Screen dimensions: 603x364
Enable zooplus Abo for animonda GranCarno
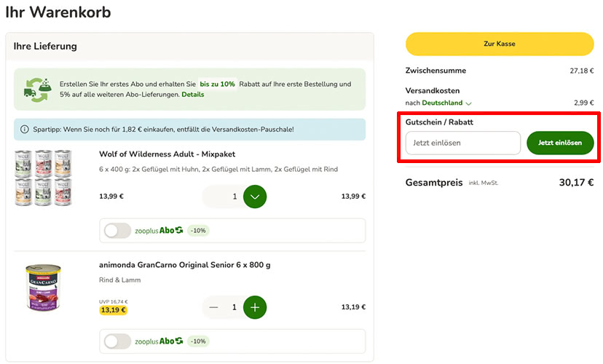coord(118,341)
